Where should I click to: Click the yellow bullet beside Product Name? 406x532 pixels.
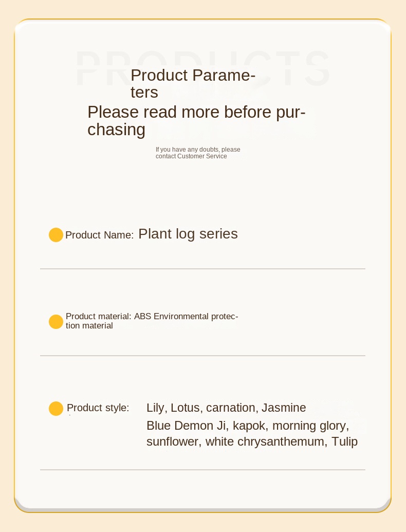(x=56, y=235)
